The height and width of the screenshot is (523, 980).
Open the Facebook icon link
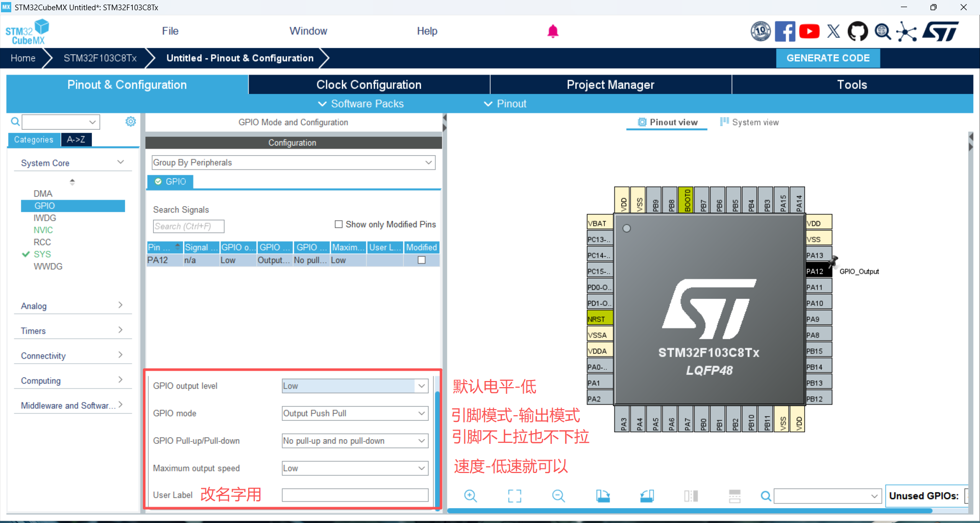(785, 32)
